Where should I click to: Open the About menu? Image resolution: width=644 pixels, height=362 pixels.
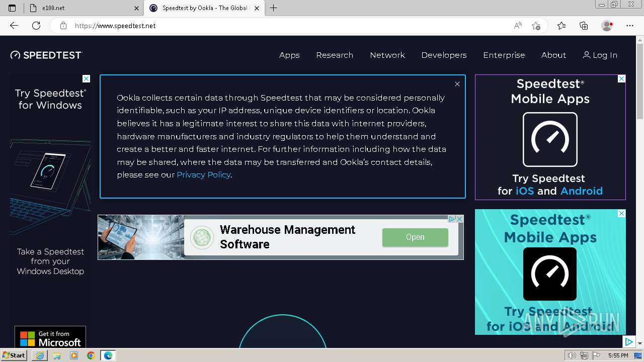pyautogui.click(x=553, y=55)
